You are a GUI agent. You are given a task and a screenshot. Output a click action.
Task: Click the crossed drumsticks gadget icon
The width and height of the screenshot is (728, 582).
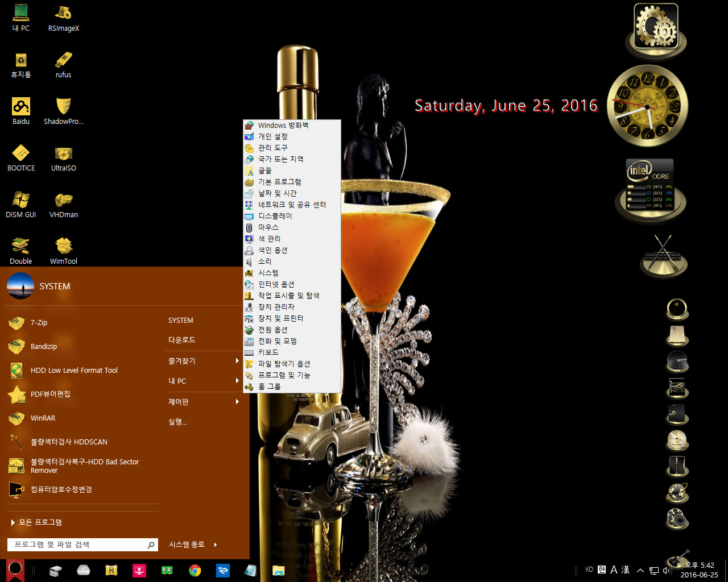663,256
